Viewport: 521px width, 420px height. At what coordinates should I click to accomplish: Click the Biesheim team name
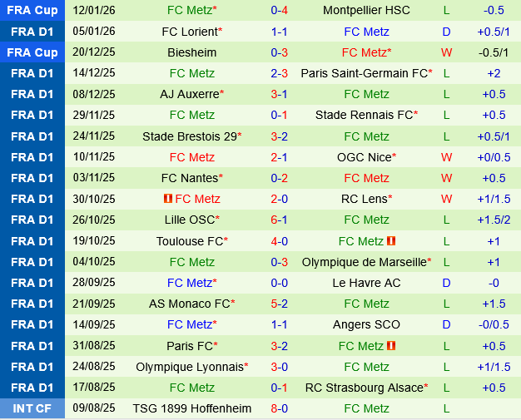coord(191,52)
